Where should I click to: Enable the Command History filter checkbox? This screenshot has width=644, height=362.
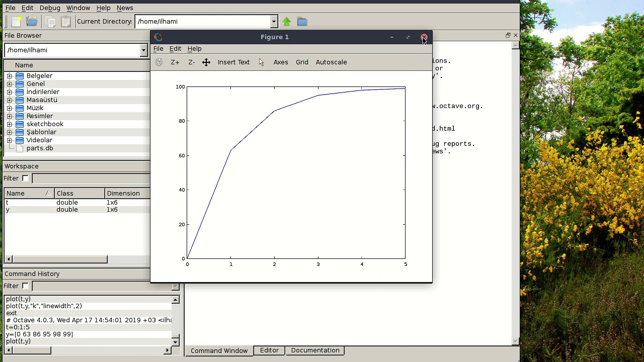[x=25, y=286]
